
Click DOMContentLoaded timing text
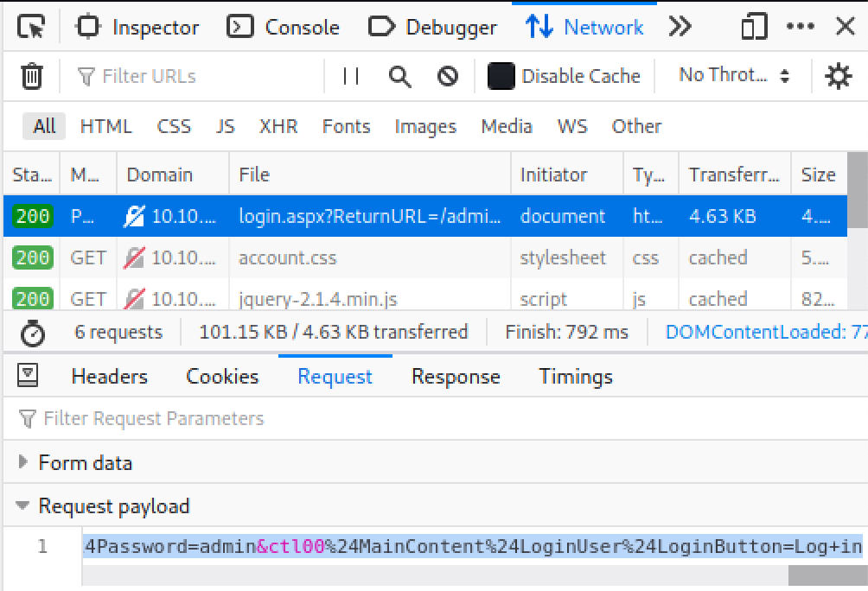coord(767,332)
